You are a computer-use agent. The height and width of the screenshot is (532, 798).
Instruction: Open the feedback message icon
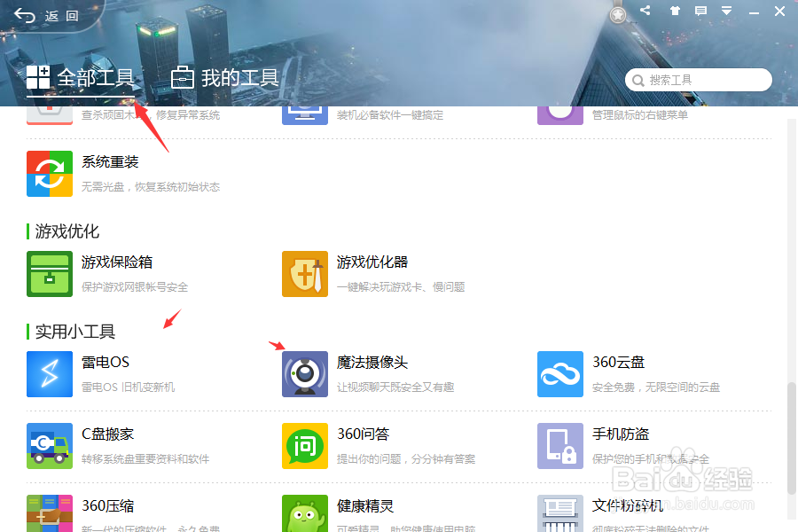[700, 11]
